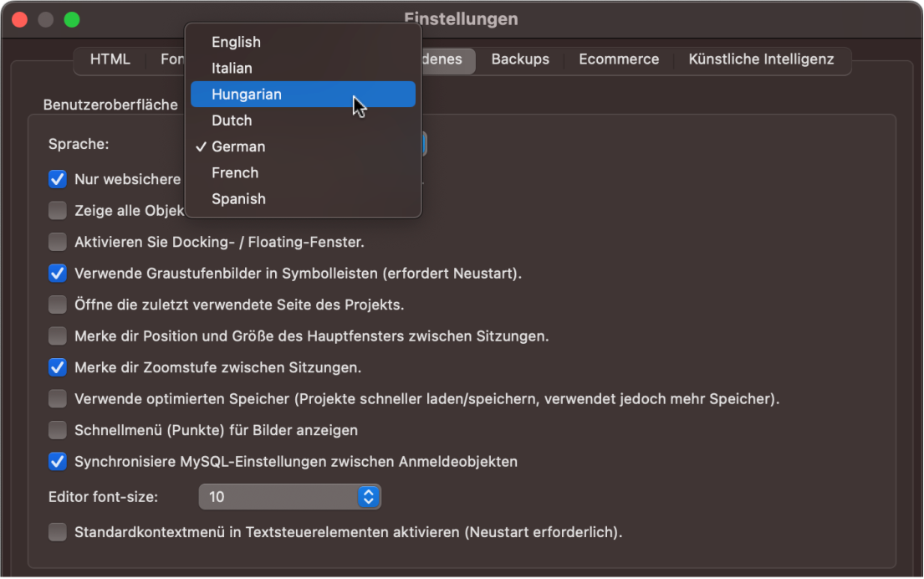
Task: Go to the Ecommerce tab
Action: (619, 59)
